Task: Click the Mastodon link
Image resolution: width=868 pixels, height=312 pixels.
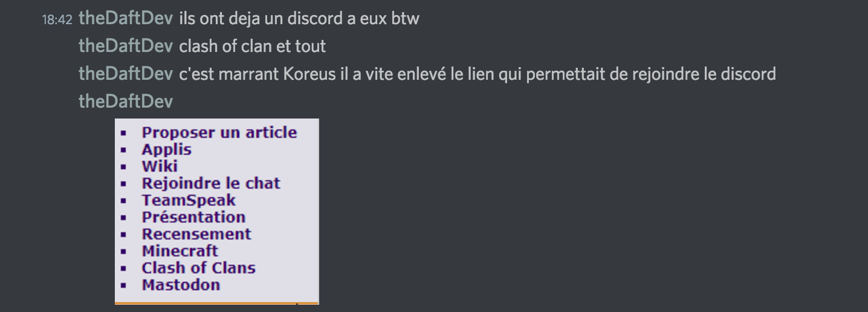Action: click(x=181, y=285)
